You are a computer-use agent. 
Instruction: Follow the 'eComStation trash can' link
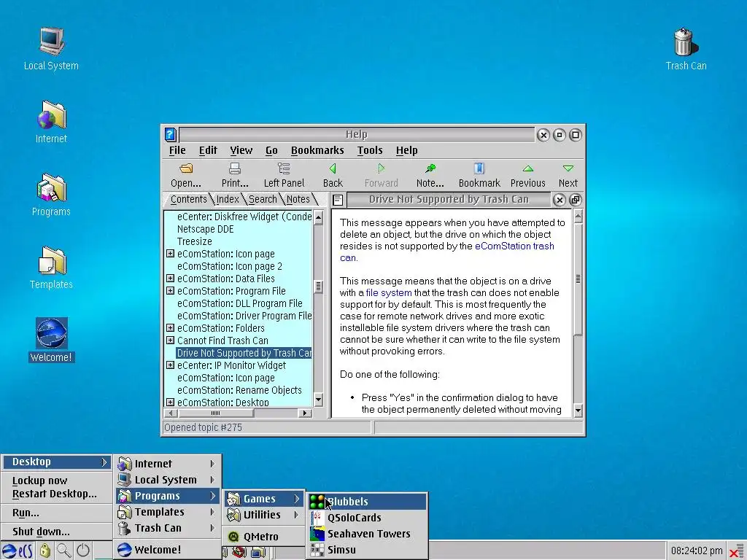pos(514,246)
